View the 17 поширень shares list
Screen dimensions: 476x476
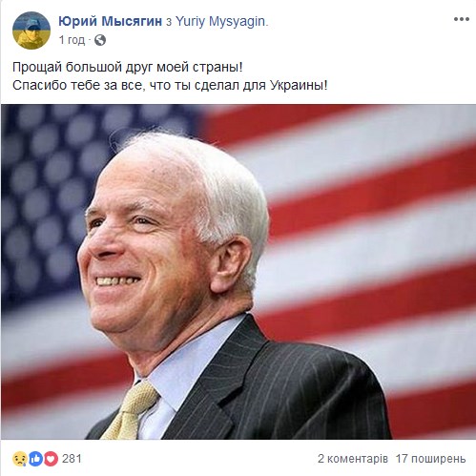[430, 459]
